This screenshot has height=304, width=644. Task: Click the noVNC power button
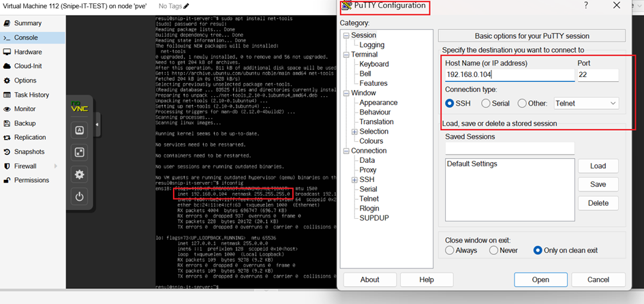pyautogui.click(x=79, y=197)
